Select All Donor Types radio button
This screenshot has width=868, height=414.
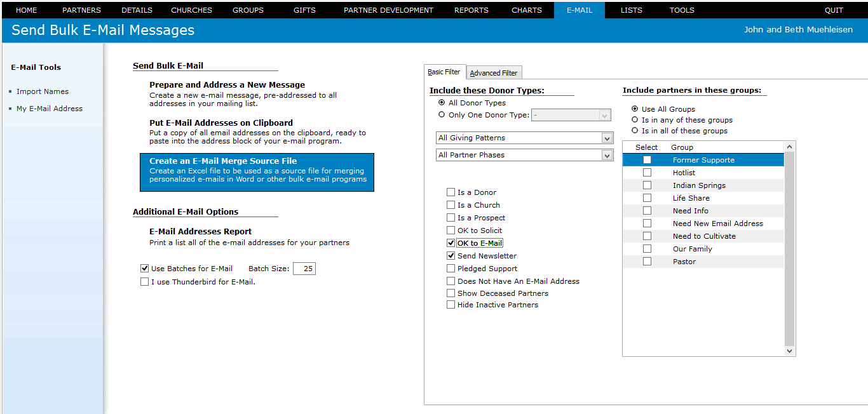point(442,102)
